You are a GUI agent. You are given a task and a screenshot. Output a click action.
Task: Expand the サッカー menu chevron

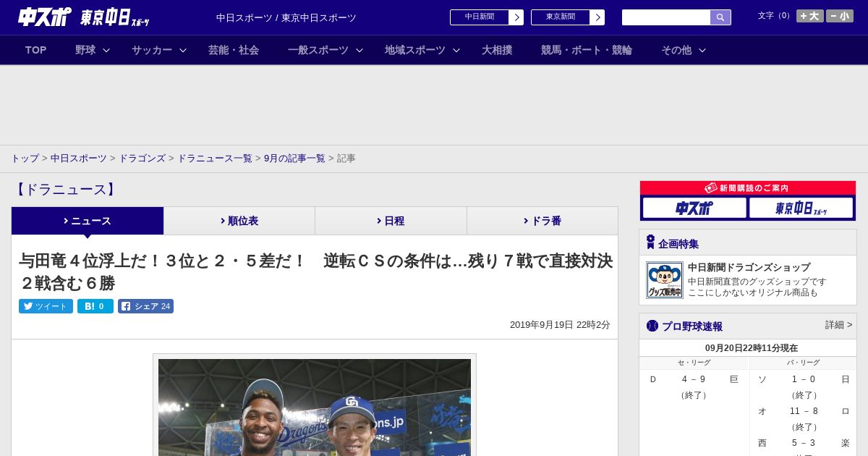(183, 51)
